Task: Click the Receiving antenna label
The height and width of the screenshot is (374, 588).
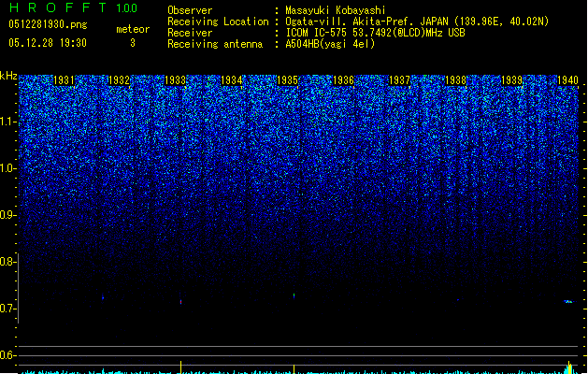Action: tap(215, 44)
